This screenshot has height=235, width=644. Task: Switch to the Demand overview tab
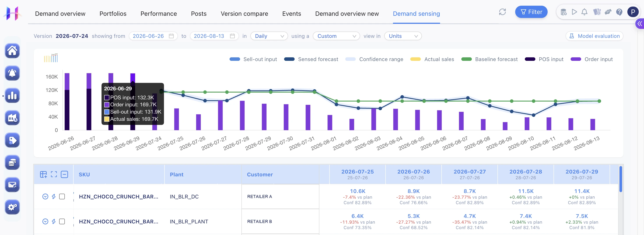pos(60,14)
